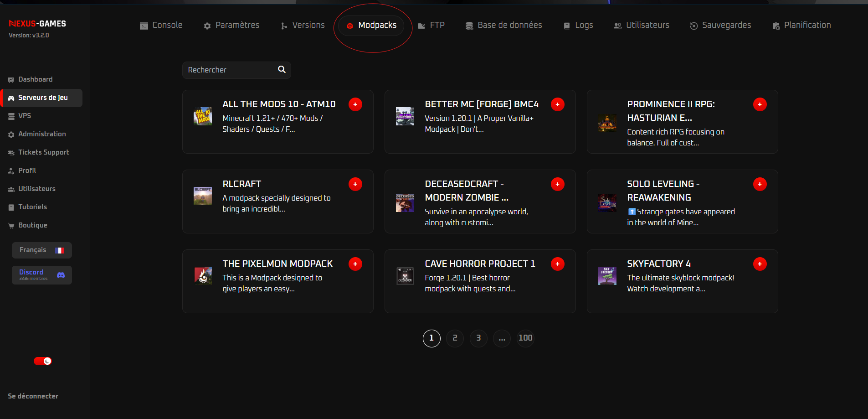Viewport: 868px width, 419px height.
Task: Click the Planification schedule icon
Action: (776, 26)
